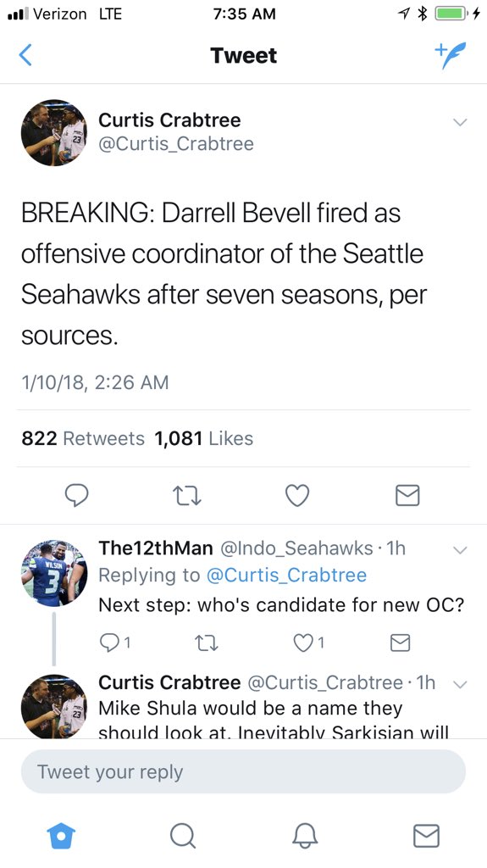Open the Messages tab in bottom bar

(x=427, y=835)
